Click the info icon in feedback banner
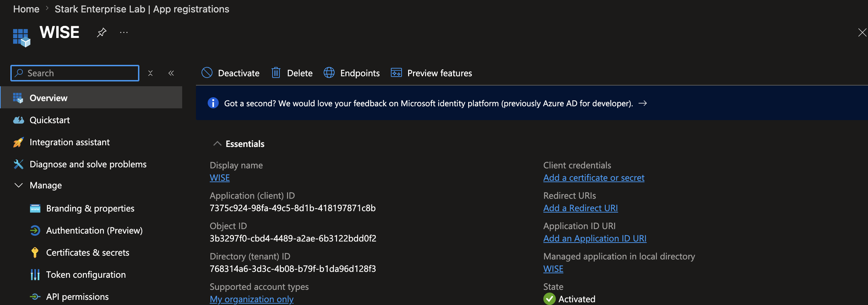The width and height of the screenshot is (868, 305). click(213, 103)
